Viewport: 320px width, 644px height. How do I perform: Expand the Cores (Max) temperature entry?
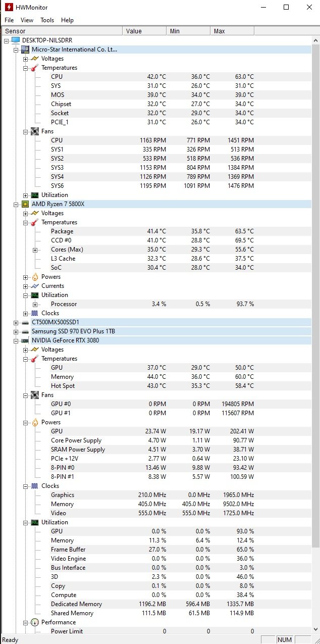pyautogui.click(x=35, y=250)
